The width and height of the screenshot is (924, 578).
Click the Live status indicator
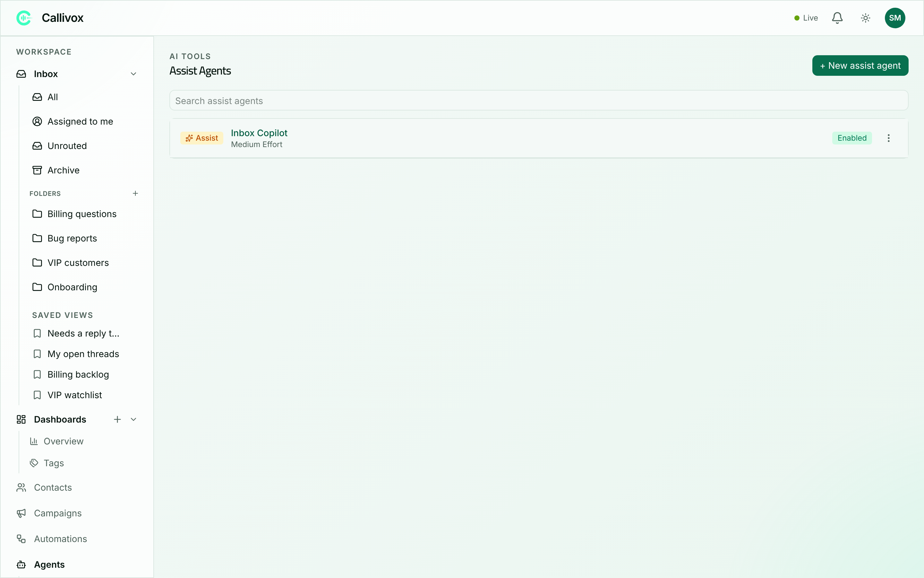click(806, 18)
